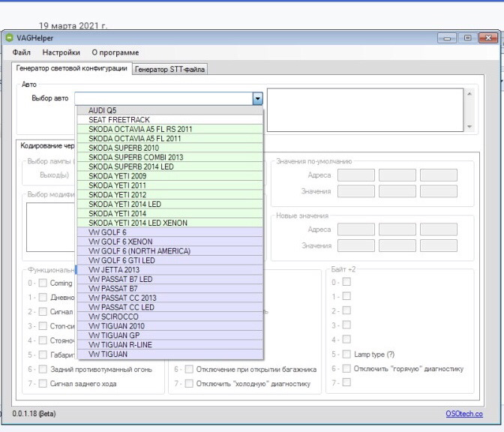Select the plain VW GOLF 6 entry
Viewport: 504px width, 432px height.
point(170,232)
